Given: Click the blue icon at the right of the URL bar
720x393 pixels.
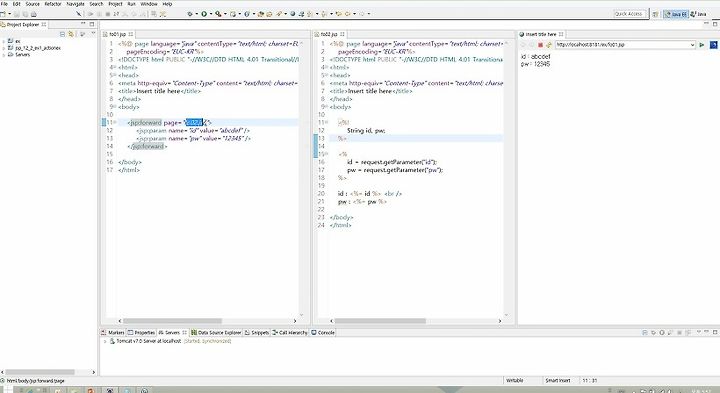Looking at the screenshot, I should [x=713, y=45].
